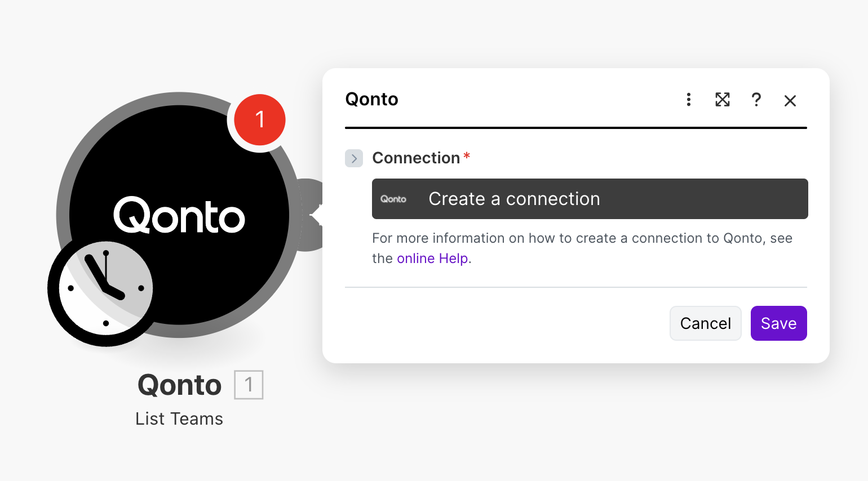Open help via the question mark icon
The height and width of the screenshot is (481, 868).
pyautogui.click(x=756, y=100)
